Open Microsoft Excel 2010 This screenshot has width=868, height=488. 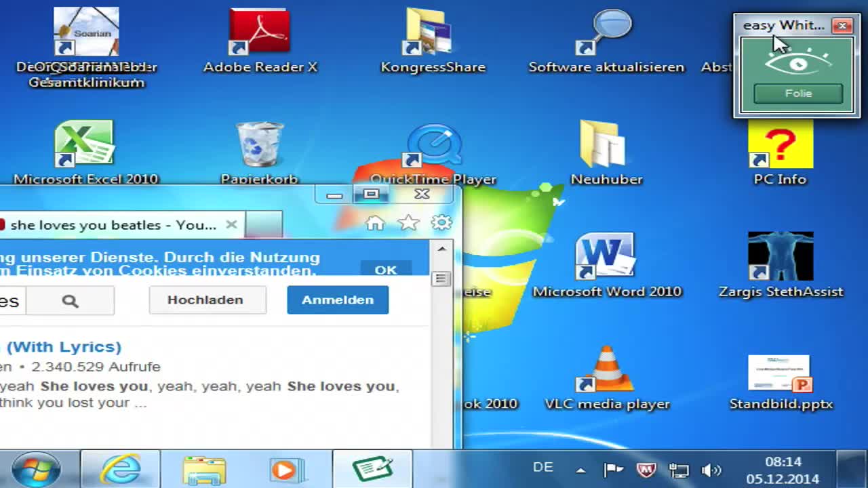[85, 142]
